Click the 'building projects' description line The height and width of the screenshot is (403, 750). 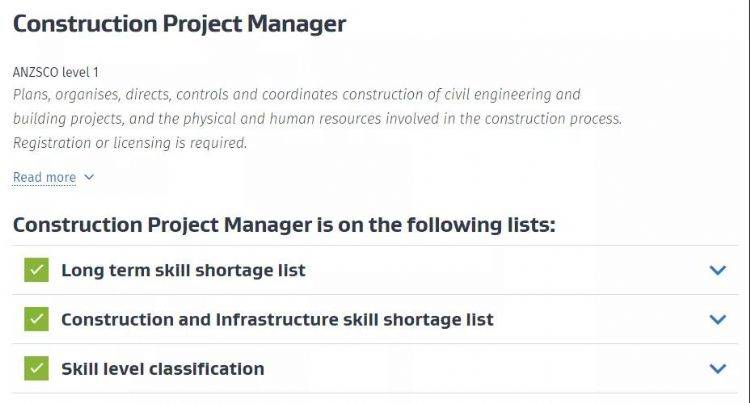coord(318,119)
